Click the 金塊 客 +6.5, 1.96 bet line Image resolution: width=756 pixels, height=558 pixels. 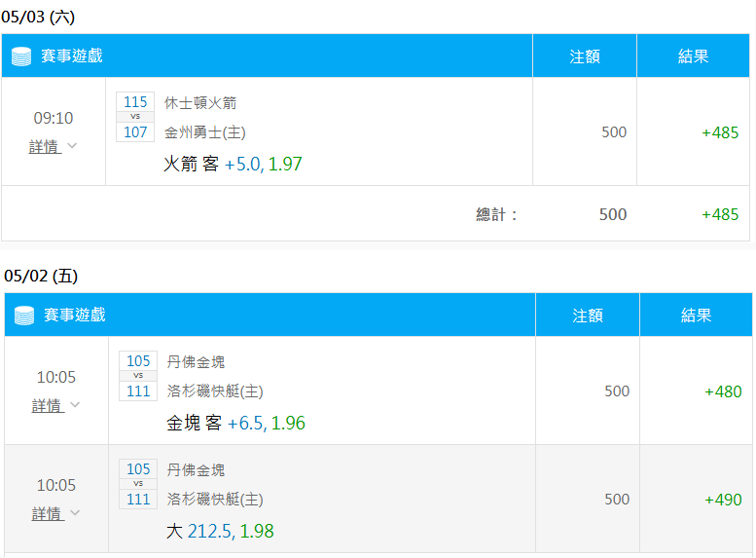click(235, 424)
